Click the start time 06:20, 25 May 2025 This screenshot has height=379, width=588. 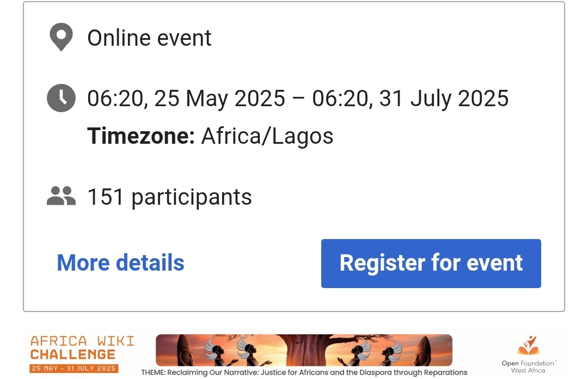point(186,99)
